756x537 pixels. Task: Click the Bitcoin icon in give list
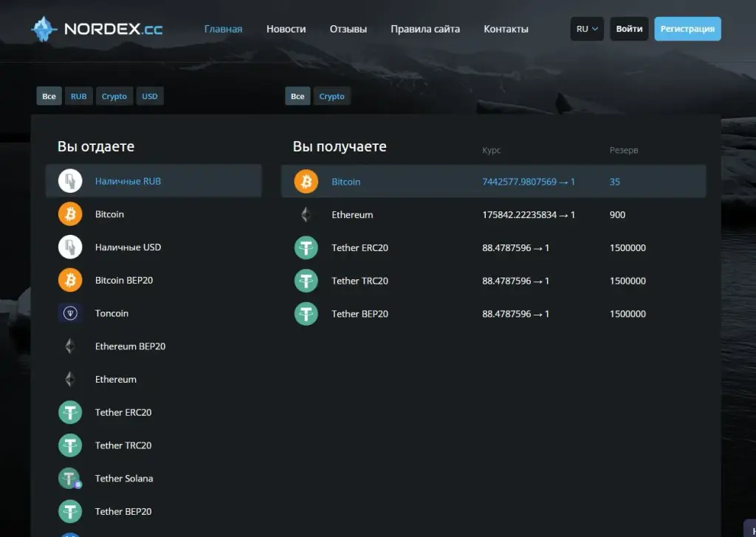(x=70, y=213)
